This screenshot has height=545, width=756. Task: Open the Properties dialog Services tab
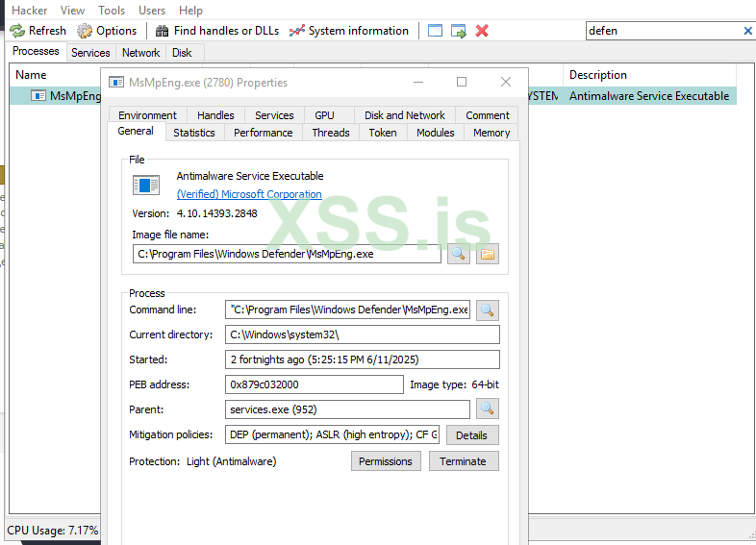pos(274,115)
